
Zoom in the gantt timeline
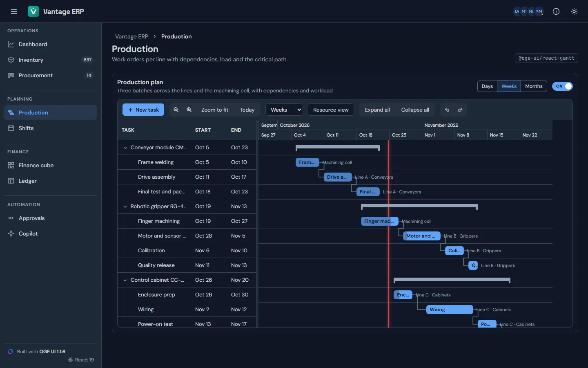pos(189,110)
